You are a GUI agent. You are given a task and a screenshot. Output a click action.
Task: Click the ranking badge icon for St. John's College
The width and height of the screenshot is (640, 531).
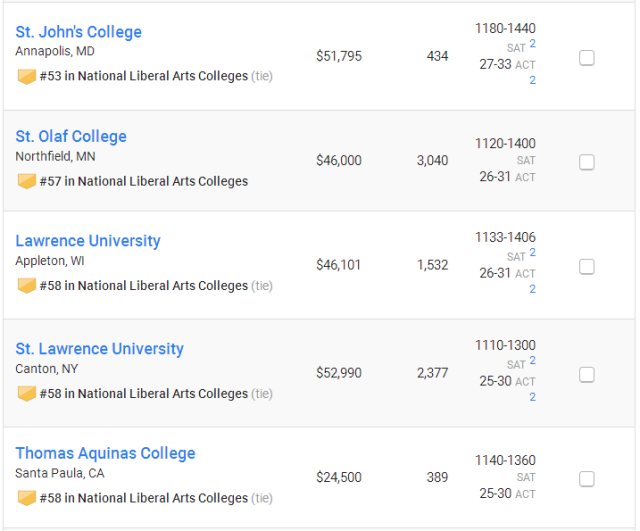(27, 76)
